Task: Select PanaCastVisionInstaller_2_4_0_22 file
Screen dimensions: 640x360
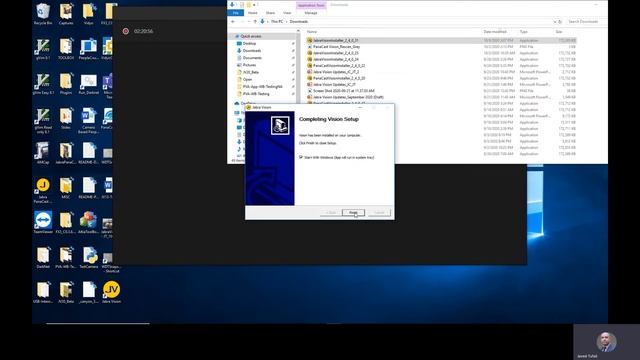Action: tap(339, 66)
